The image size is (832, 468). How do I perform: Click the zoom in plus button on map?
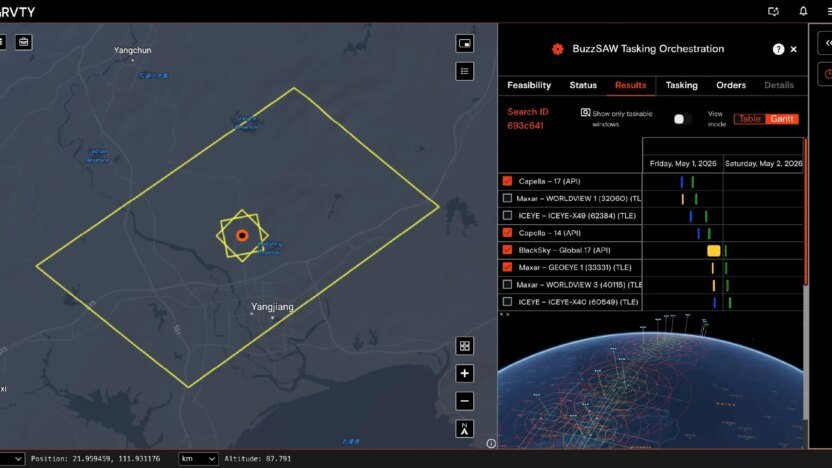pyautogui.click(x=464, y=374)
